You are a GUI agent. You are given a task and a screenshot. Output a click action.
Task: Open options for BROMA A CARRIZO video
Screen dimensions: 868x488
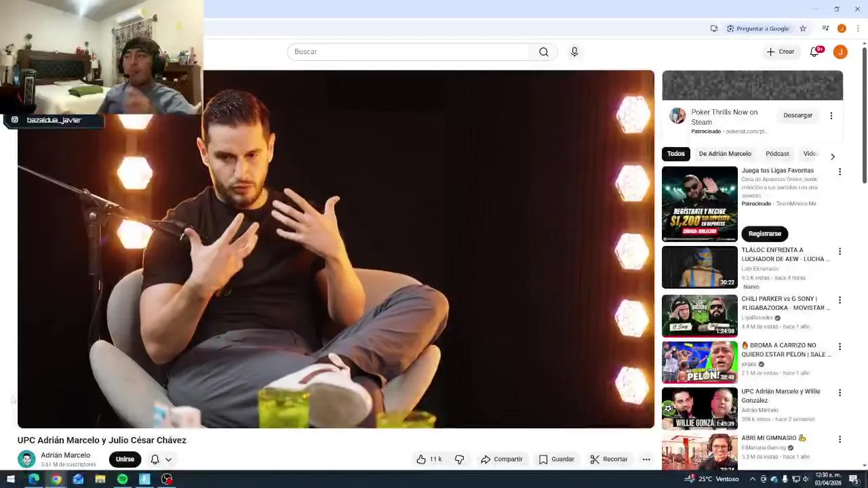(840, 346)
